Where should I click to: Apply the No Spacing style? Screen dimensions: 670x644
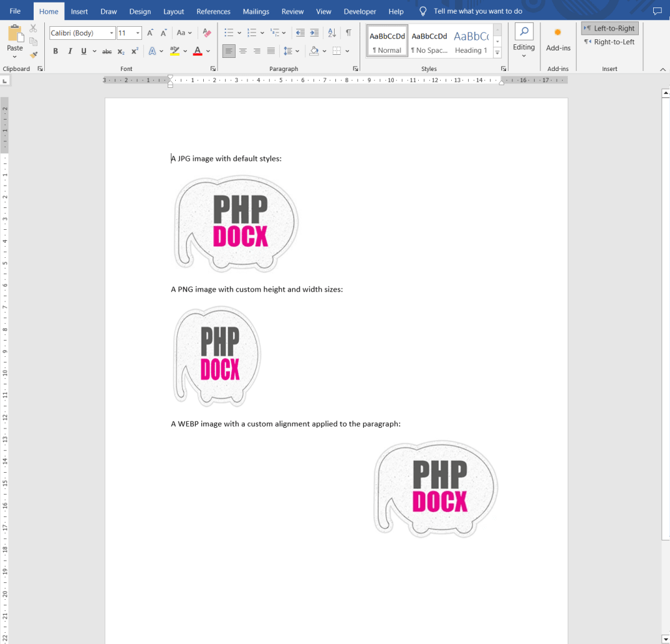pyautogui.click(x=429, y=42)
